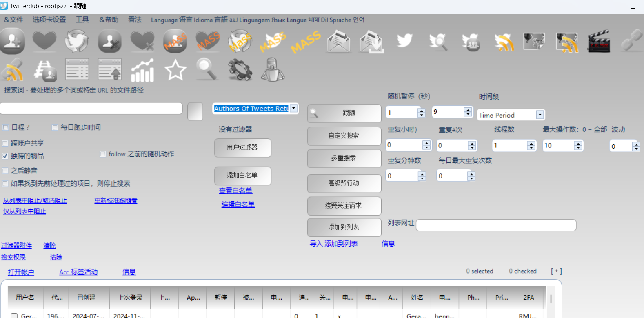Uncheck the 独特的物品 checkbox
Image resolution: width=644 pixels, height=318 pixels.
pos(5,156)
